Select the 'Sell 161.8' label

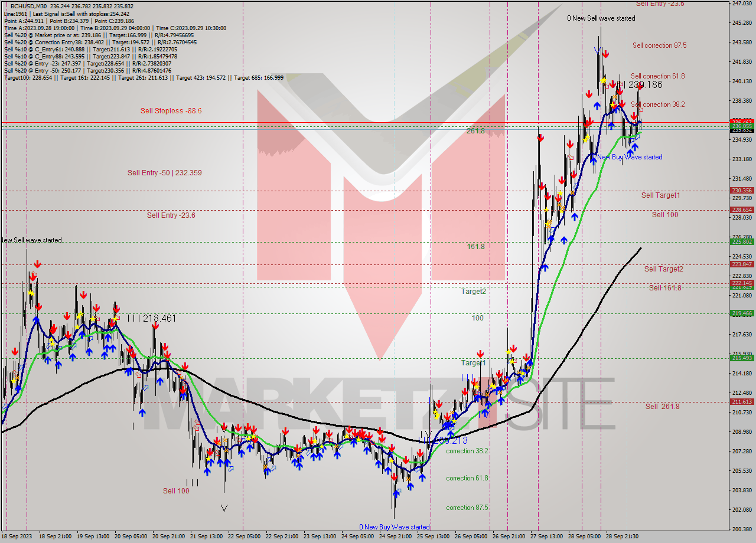[665, 288]
